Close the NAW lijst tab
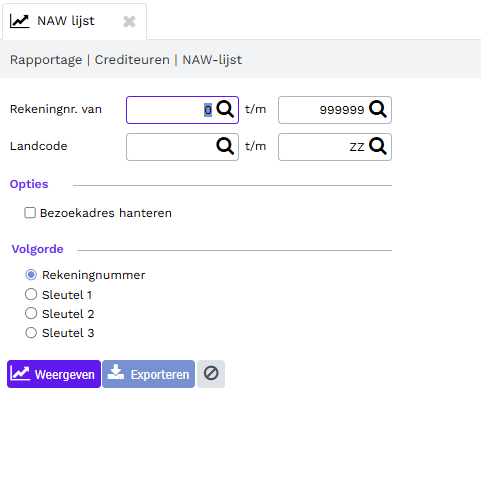 (129, 22)
